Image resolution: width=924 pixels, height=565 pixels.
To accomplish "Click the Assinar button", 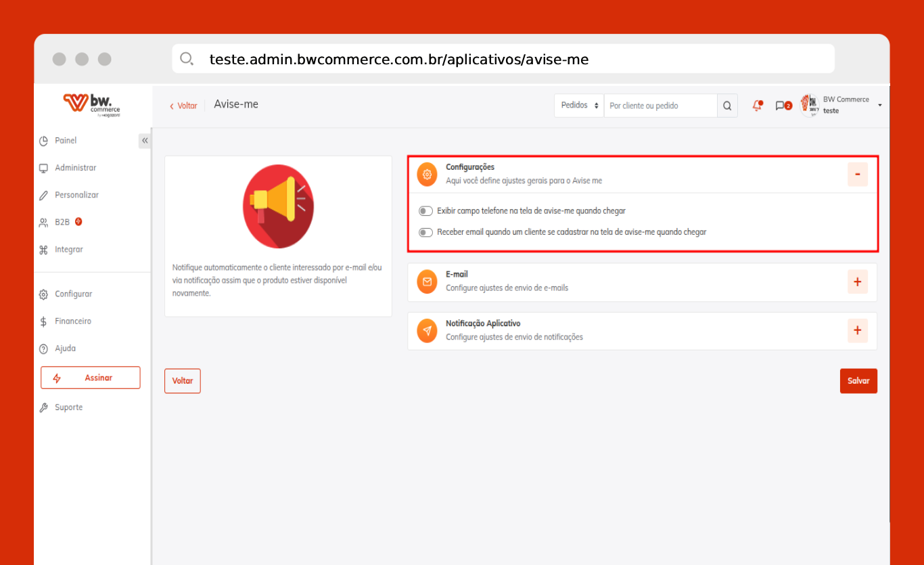I will [x=91, y=378].
